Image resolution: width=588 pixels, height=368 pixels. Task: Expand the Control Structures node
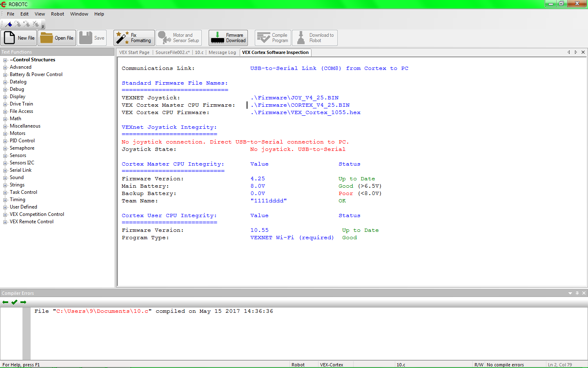pyautogui.click(x=5, y=60)
